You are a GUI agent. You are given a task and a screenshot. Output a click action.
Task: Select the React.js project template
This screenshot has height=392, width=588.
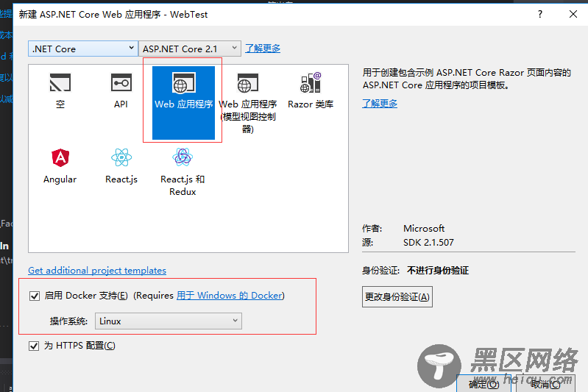(x=121, y=166)
